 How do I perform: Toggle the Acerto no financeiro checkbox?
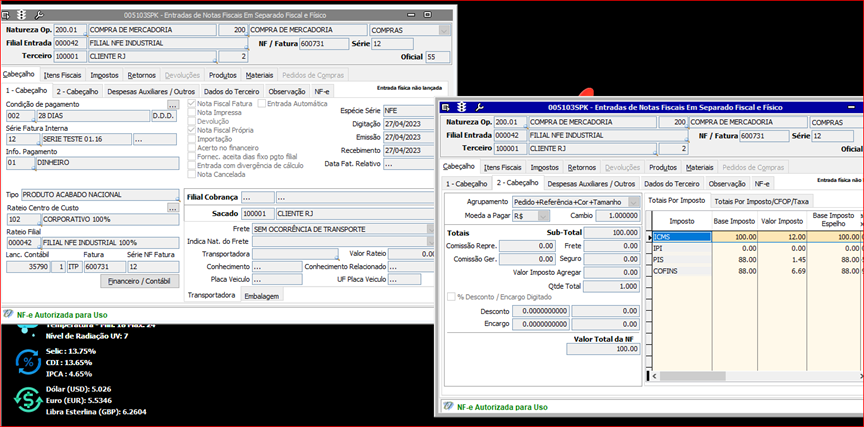click(x=192, y=148)
